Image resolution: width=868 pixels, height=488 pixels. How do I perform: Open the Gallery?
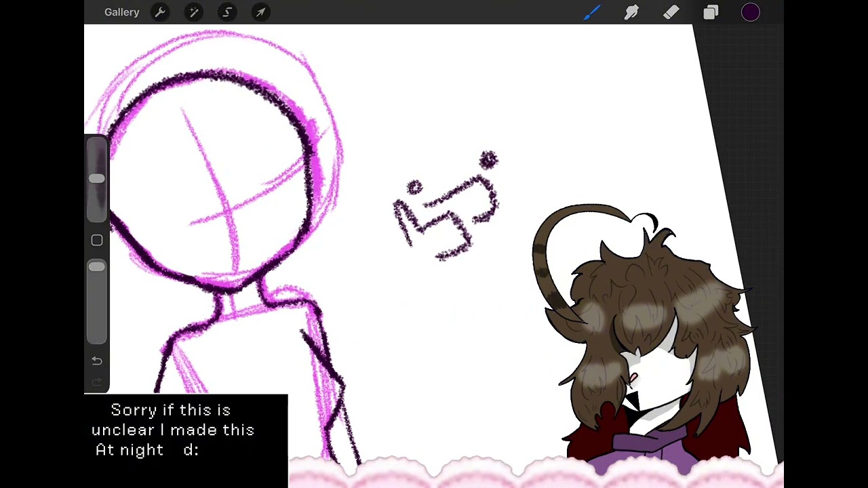[x=121, y=12]
